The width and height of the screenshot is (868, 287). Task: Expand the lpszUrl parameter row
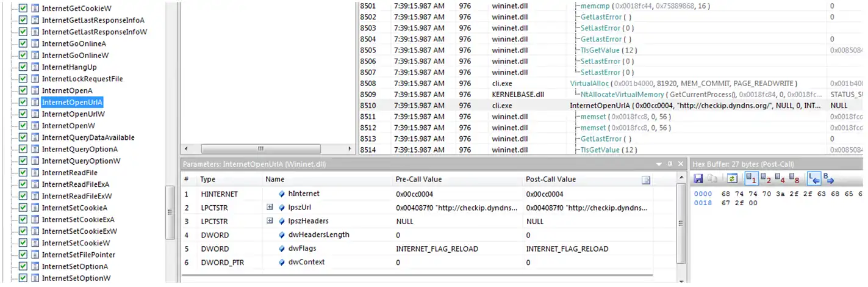[x=269, y=208]
